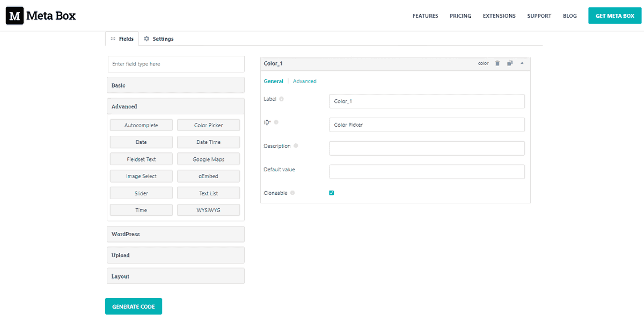Image resolution: width=644 pixels, height=321 pixels.
Task: Expand the Basic field group
Action: click(175, 85)
